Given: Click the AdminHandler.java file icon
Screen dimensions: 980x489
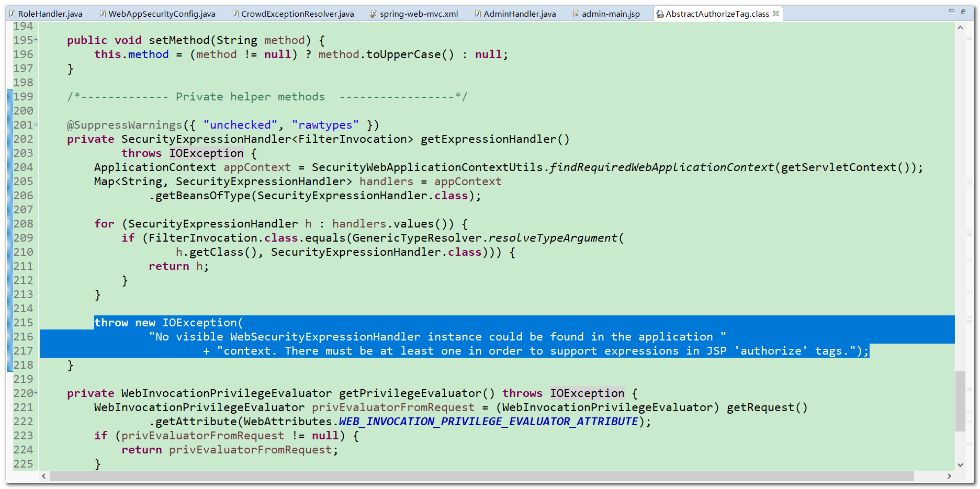Looking at the screenshot, I should pos(478,14).
